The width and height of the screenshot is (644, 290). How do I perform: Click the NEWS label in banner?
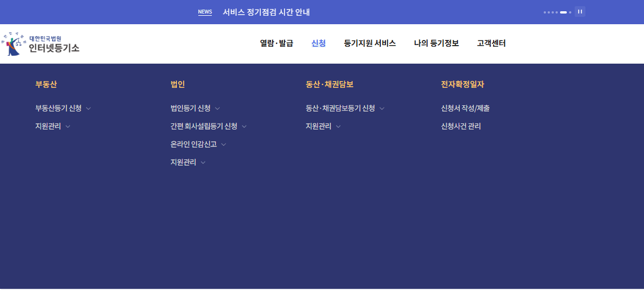[205, 12]
